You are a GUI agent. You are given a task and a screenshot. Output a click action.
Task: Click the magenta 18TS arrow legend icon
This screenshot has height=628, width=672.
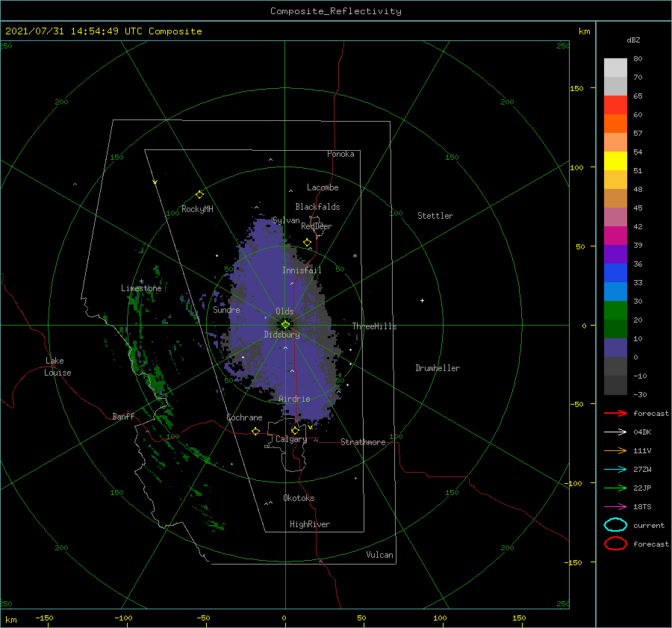(x=615, y=507)
